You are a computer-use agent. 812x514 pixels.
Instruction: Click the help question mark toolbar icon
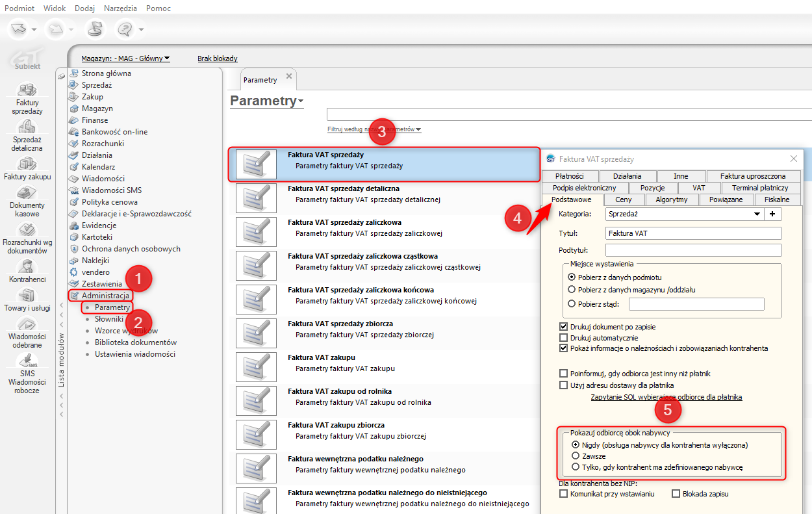(x=125, y=29)
